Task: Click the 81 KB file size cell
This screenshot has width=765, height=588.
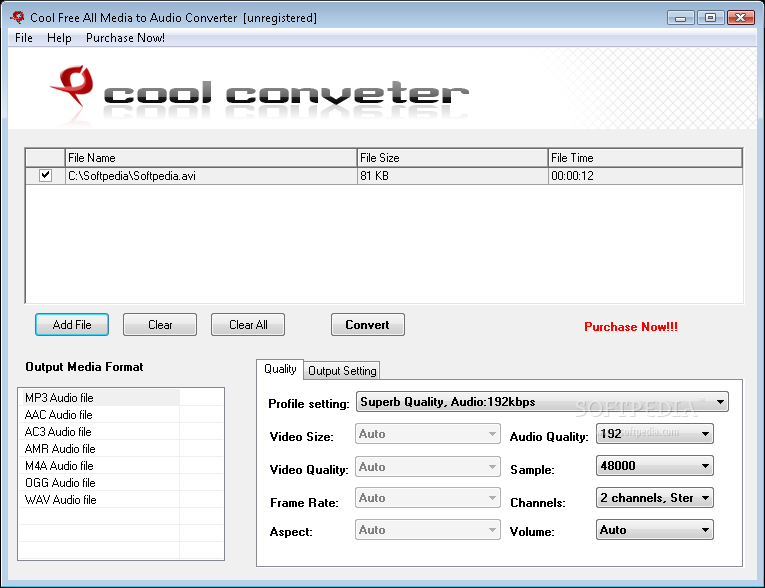Action: pyautogui.click(x=452, y=176)
